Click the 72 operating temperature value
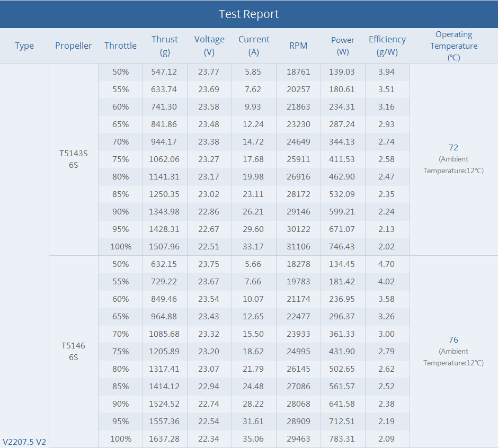Screen dimensions: 498x448 tap(453, 148)
